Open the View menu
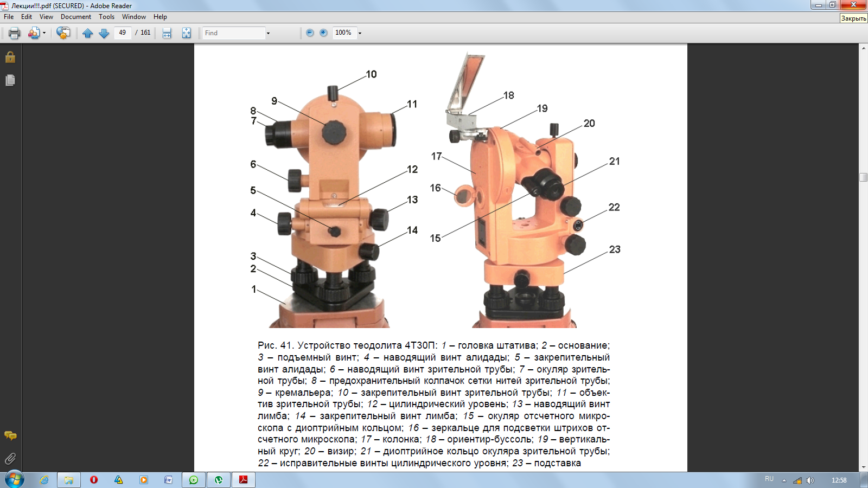 46,17
